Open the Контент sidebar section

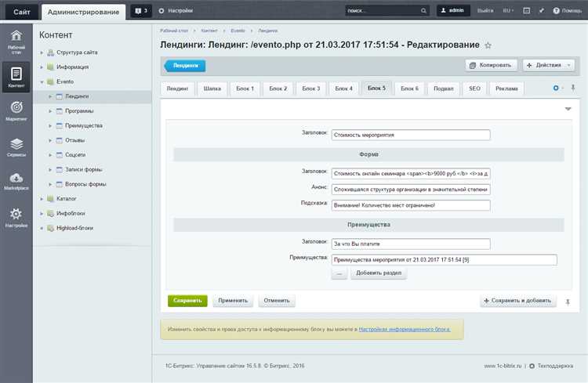(16, 77)
